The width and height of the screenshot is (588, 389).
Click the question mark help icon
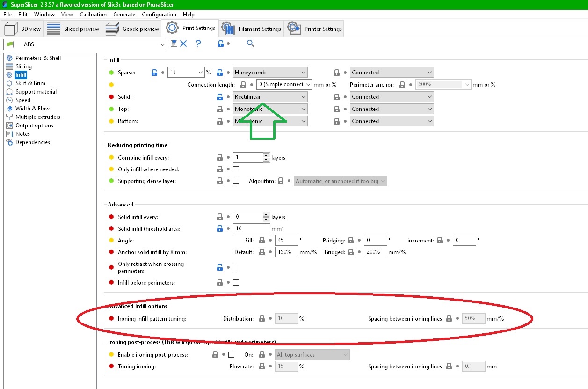198,44
